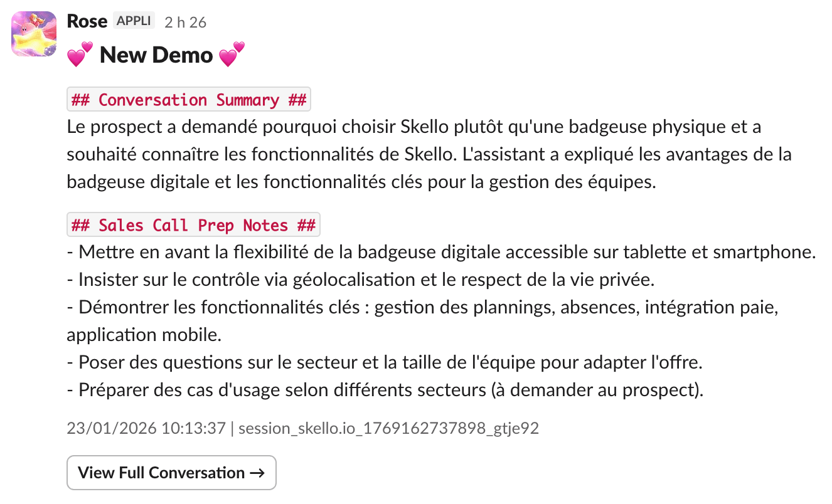Open the Rose sender name profile

(x=87, y=21)
